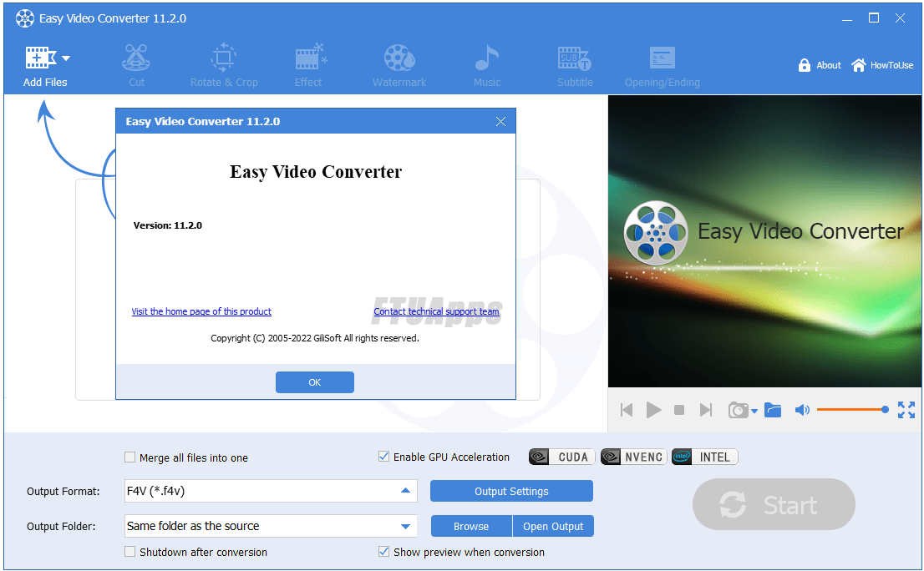Enable Shutdown after conversion
This screenshot has height=571, width=924.
(x=130, y=552)
